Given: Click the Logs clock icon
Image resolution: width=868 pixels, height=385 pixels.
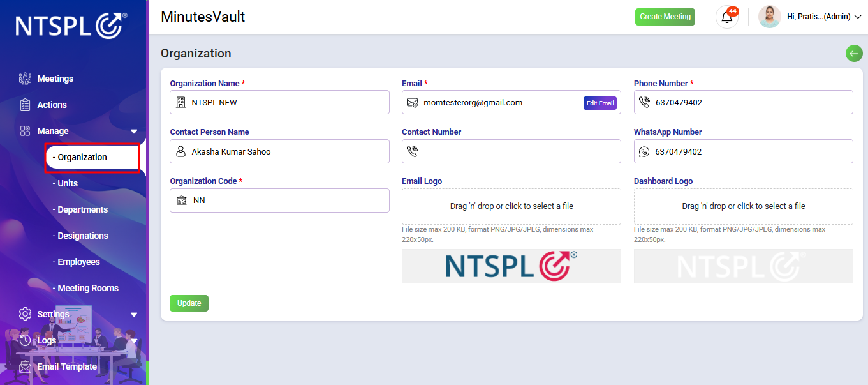Looking at the screenshot, I should click(25, 340).
